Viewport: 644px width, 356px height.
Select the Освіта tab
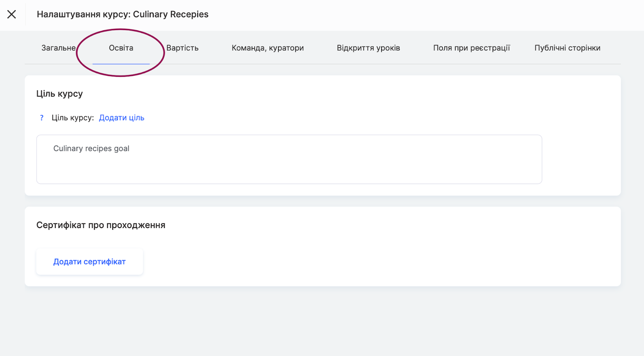[121, 48]
